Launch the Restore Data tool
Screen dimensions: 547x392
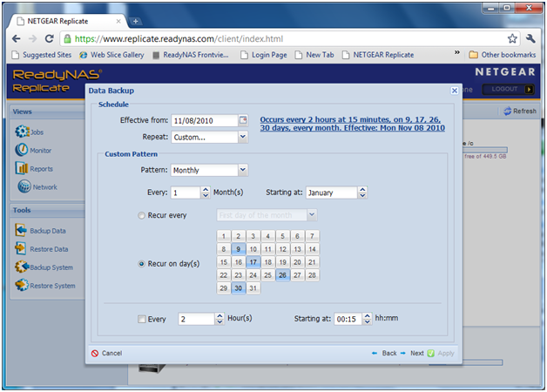[x=42, y=248]
